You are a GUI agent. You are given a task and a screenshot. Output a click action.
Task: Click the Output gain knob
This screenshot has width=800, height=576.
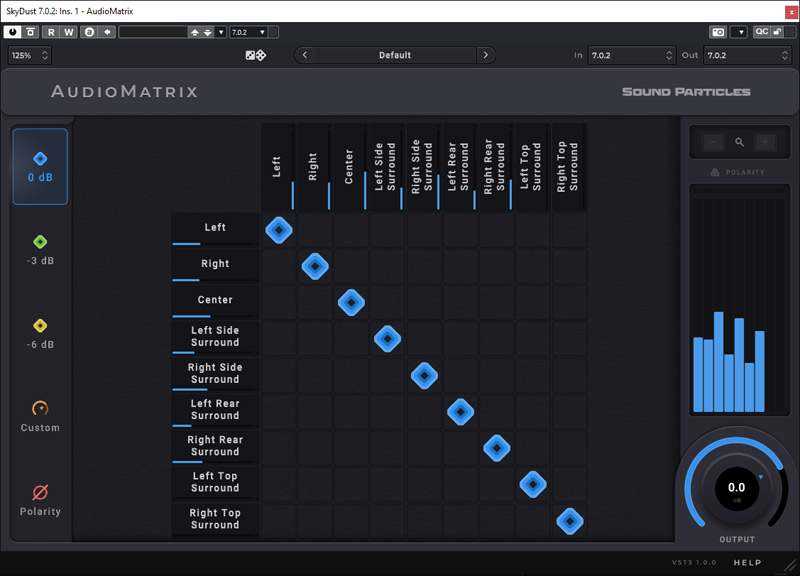pyautogui.click(x=736, y=489)
